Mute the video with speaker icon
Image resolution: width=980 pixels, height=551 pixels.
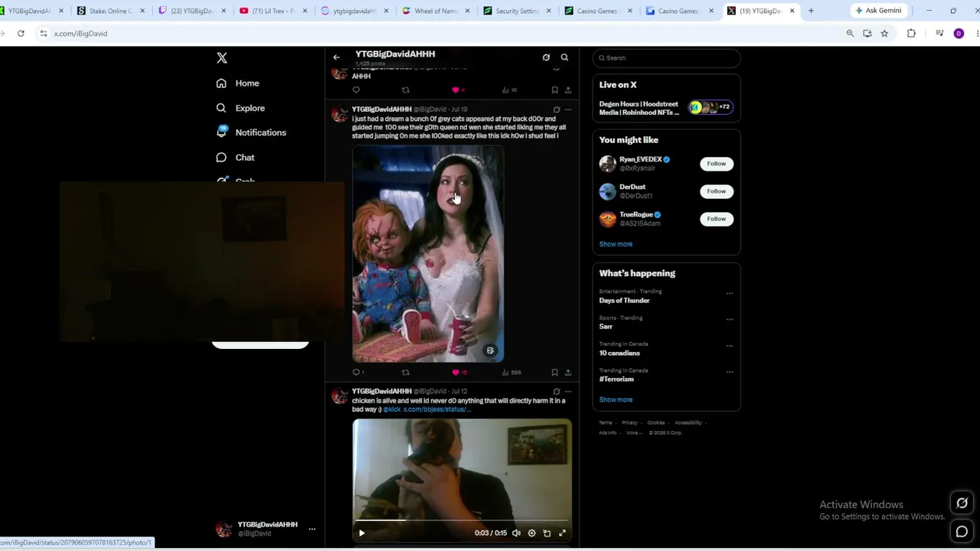(x=516, y=533)
